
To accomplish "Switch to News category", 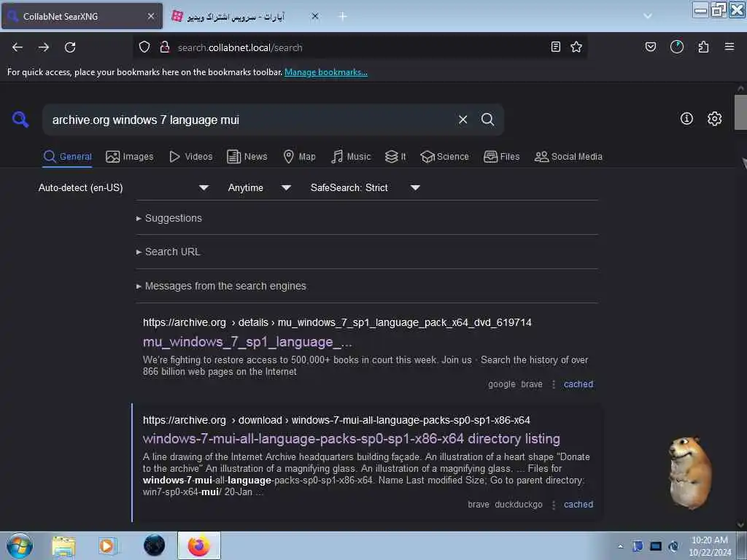I will click(x=247, y=157).
